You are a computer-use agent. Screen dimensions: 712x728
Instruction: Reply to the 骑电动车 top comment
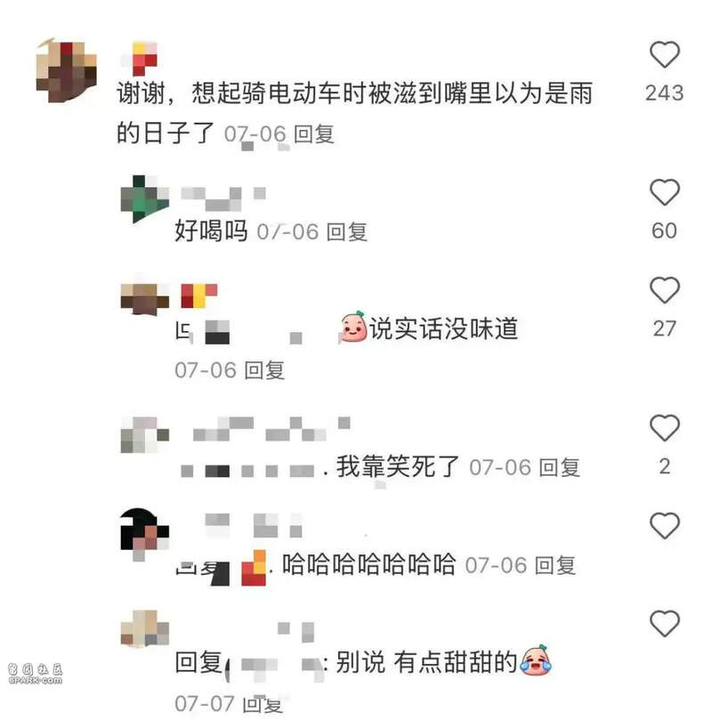[x=314, y=134]
